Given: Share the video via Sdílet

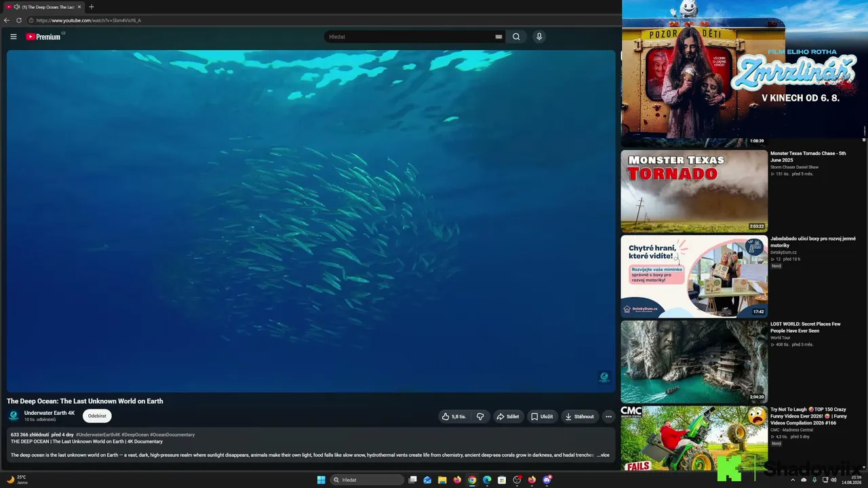Looking at the screenshot, I should pyautogui.click(x=508, y=416).
